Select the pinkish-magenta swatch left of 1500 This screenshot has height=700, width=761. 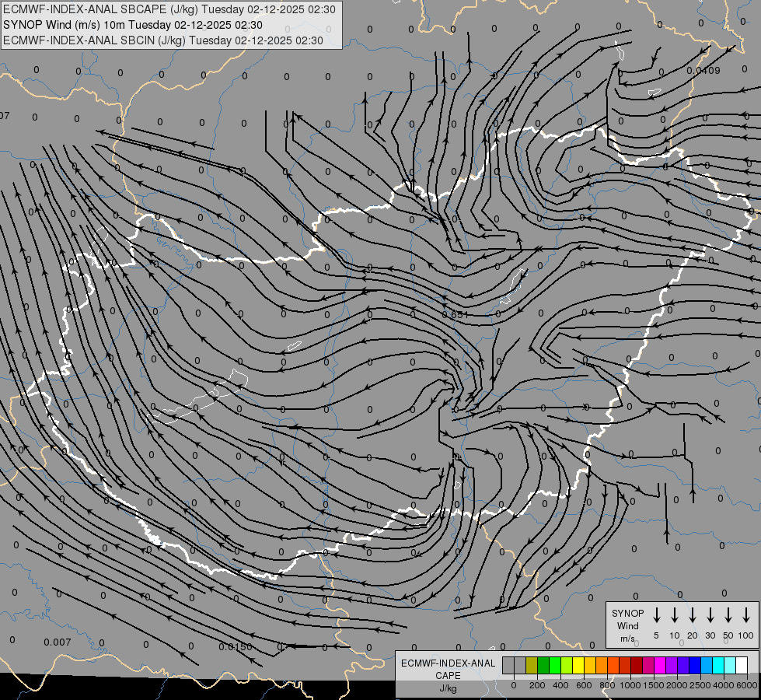(x=649, y=665)
